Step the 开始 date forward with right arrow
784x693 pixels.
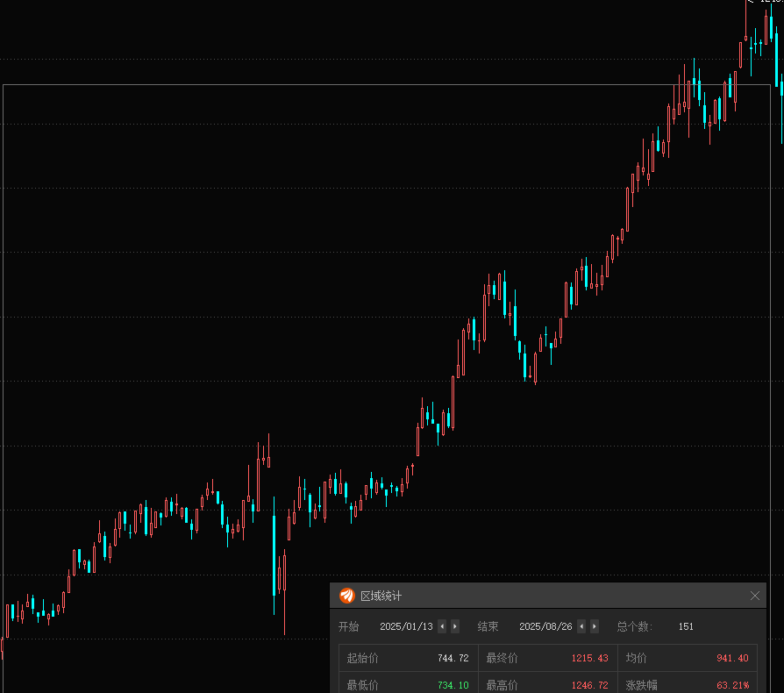pyautogui.click(x=454, y=626)
